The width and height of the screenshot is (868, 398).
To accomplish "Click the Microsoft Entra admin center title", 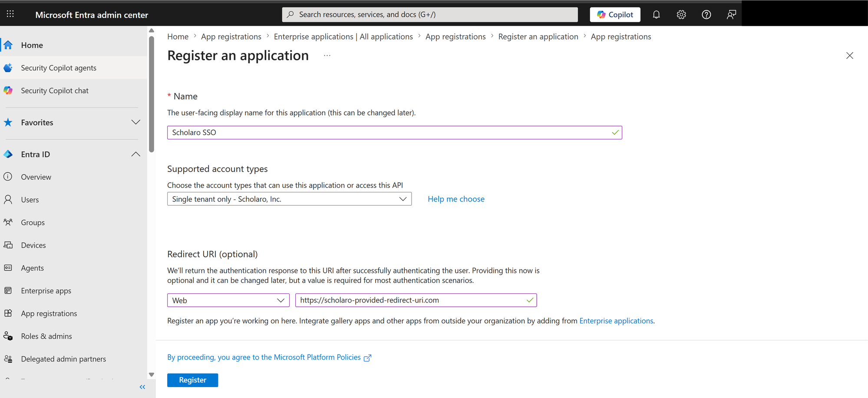I will (x=92, y=15).
